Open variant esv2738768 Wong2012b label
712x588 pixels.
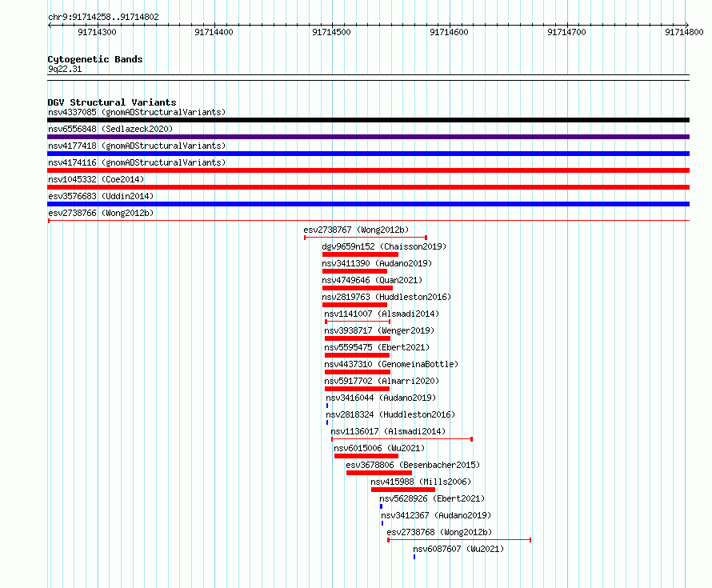click(x=439, y=532)
